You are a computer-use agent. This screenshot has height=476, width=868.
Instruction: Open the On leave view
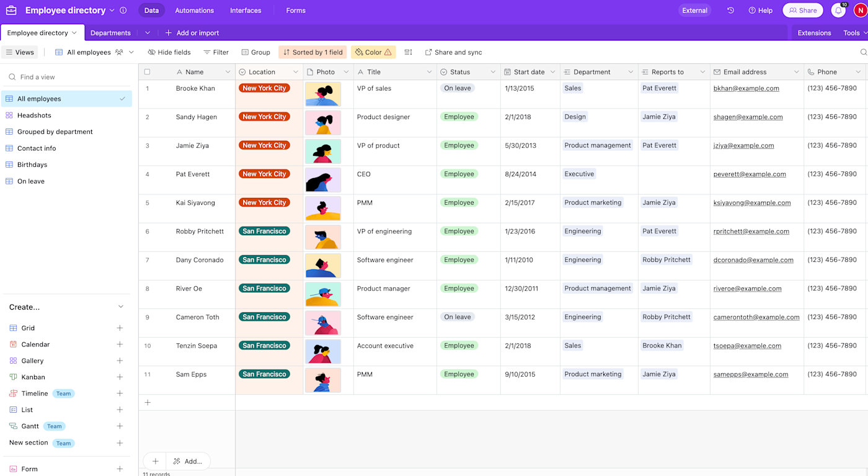[x=67, y=181]
